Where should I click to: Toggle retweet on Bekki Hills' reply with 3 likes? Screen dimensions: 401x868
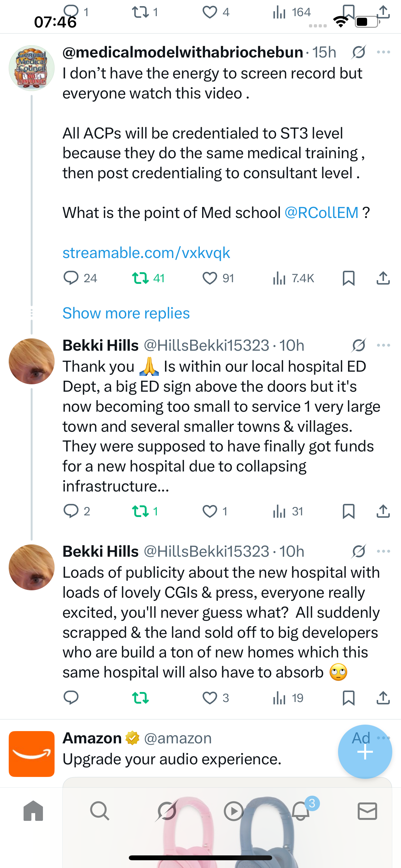coord(140,698)
